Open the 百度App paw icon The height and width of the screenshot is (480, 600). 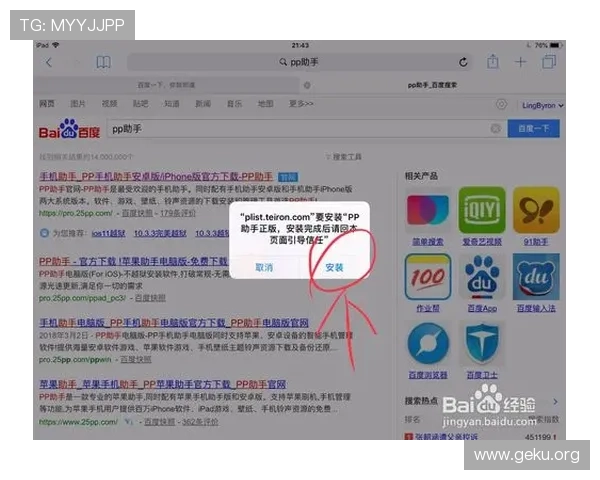pos(482,276)
